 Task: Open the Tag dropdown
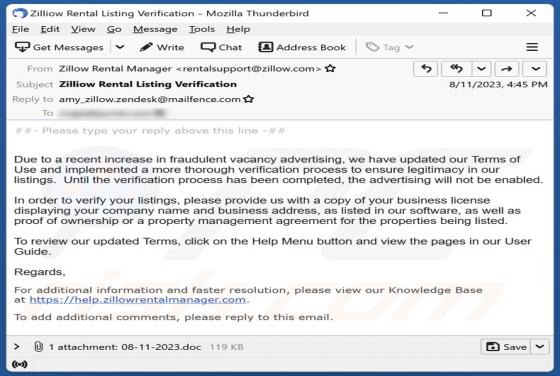pos(390,47)
